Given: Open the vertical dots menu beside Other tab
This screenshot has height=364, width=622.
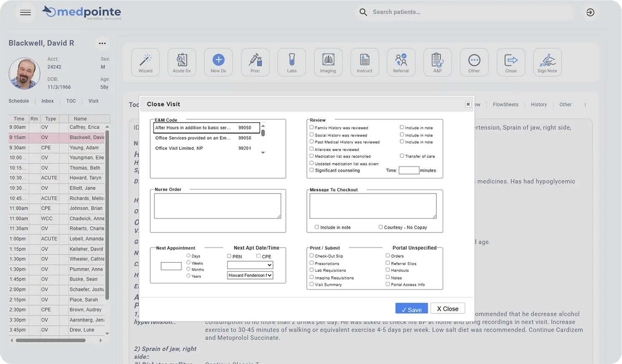Looking at the screenshot, I should click(585, 105).
